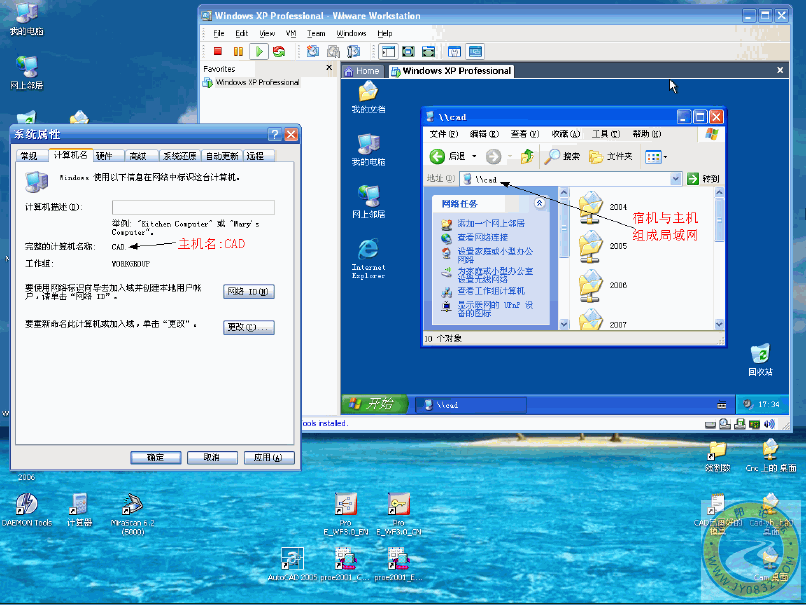This screenshot has height=605, width=806.
Task: Switch to the Windows XP Professional tab
Action: 452,71
